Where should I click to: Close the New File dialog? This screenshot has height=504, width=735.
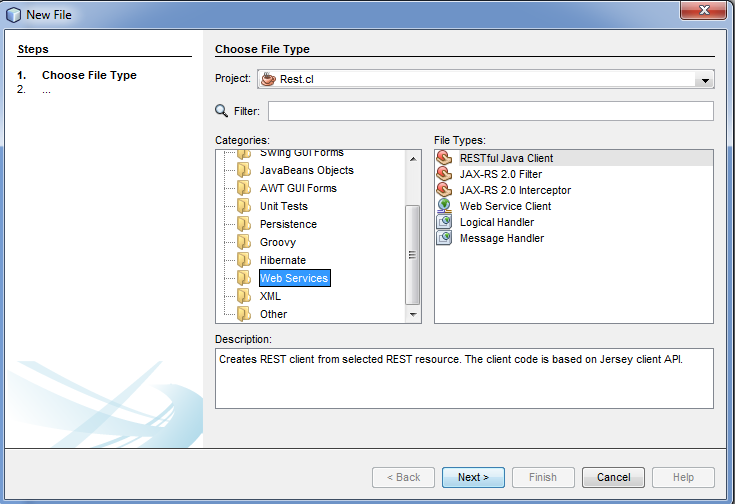coord(703,10)
